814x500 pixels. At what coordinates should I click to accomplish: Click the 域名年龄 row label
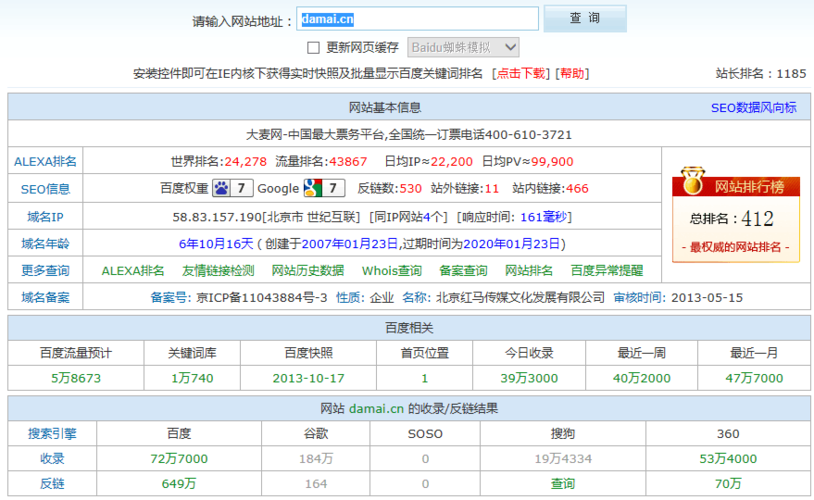(x=45, y=244)
